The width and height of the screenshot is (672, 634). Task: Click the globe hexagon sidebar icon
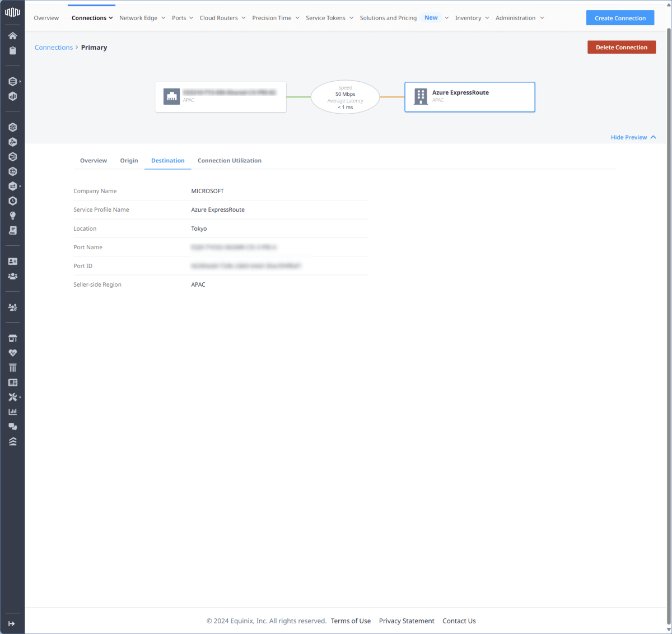(x=12, y=171)
